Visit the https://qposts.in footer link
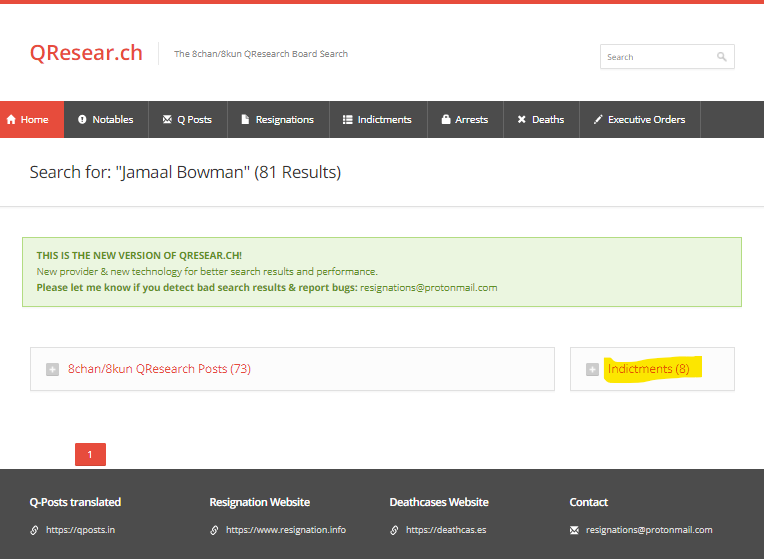Image resolution: width=764 pixels, height=559 pixels. (x=80, y=530)
